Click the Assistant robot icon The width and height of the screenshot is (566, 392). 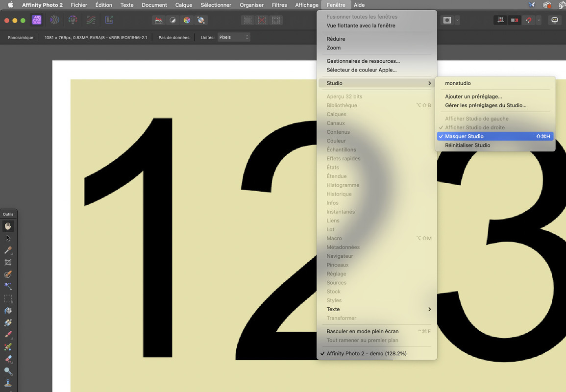point(555,20)
